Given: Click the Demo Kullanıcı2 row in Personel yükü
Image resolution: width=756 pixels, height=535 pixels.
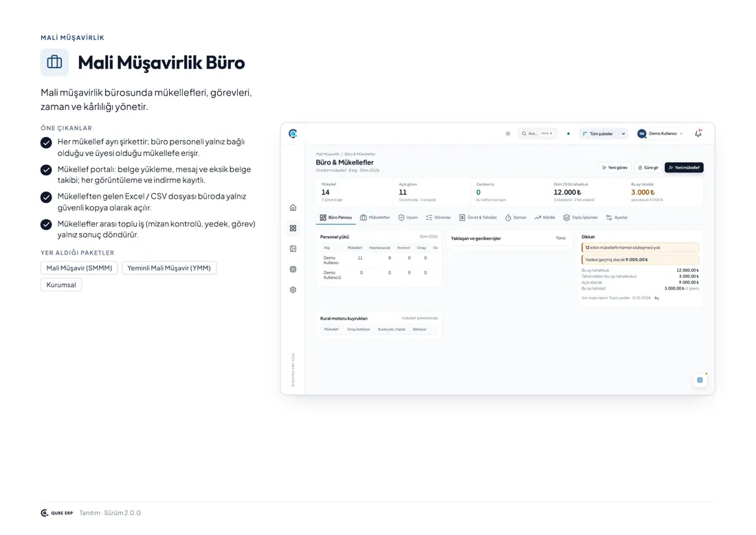Looking at the screenshot, I should pyautogui.click(x=379, y=274).
